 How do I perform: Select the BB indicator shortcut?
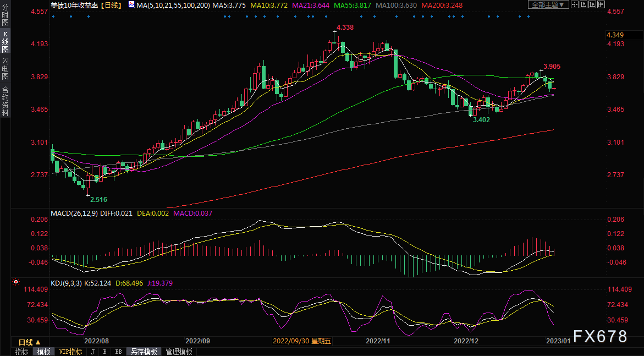point(118,352)
